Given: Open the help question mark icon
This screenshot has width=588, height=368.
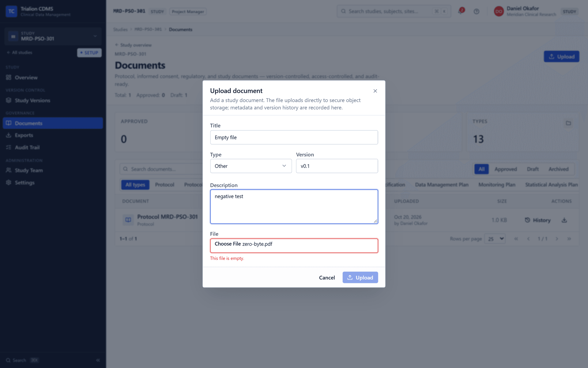Looking at the screenshot, I should (x=476, y=11).
